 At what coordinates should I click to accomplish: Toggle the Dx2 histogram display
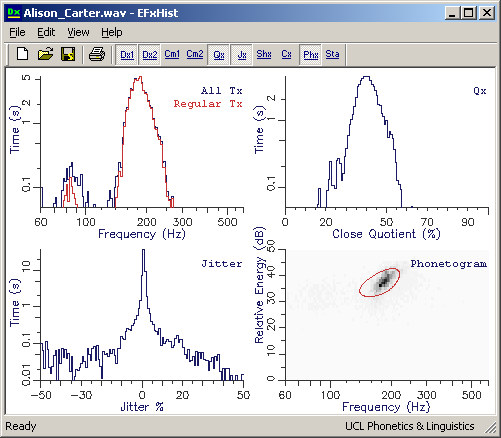click(150, 54)
